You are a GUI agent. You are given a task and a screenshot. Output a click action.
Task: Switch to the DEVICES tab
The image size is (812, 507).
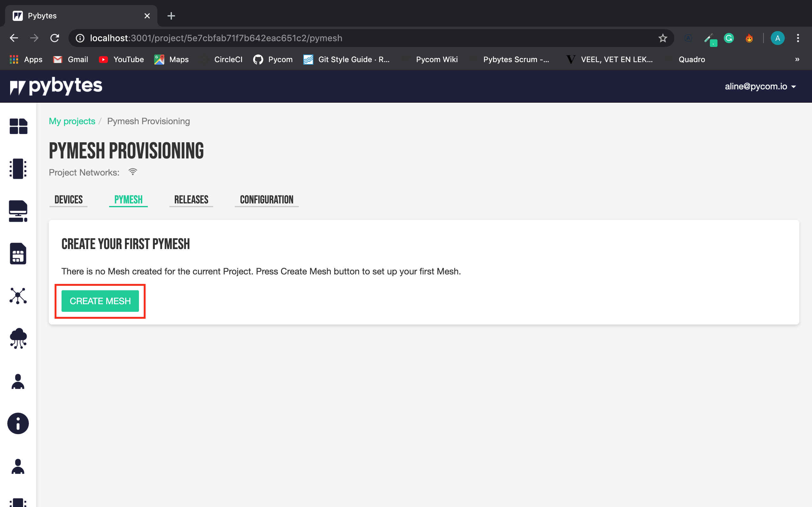click(x=69, y=199)
